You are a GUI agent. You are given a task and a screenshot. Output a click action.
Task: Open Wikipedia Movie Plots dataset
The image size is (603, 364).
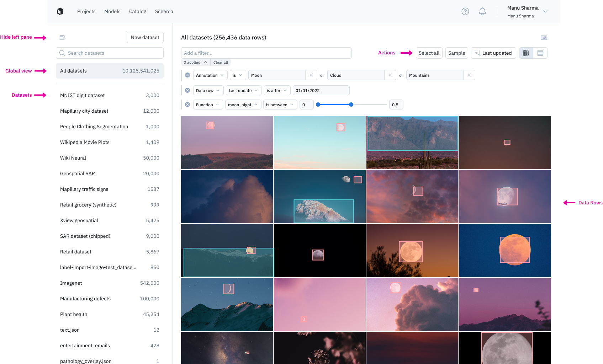tap(110, 142)
